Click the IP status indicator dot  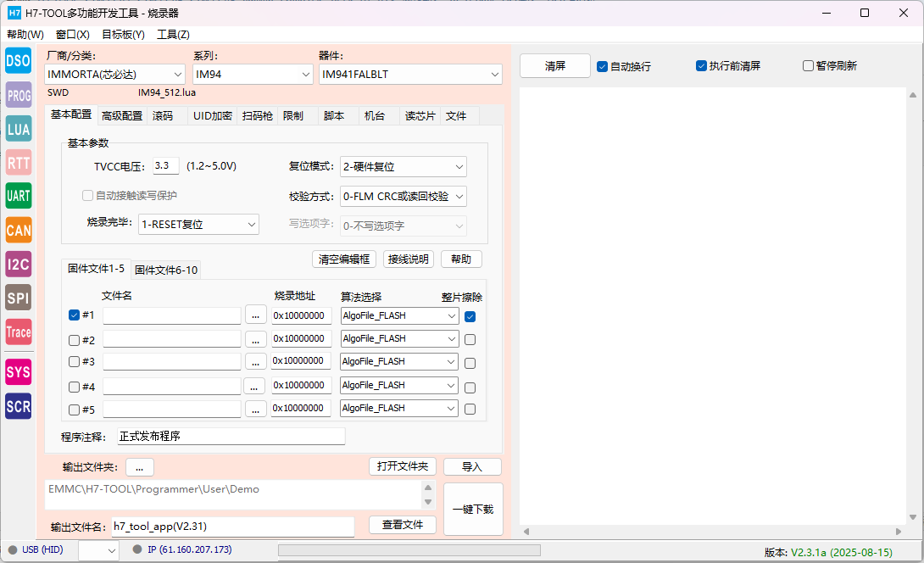(x=137, y=549)
